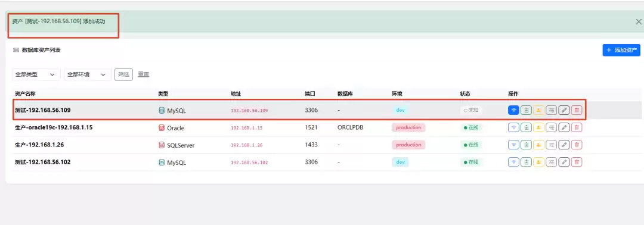The height and width of the screenshot is (225, 644).
Task: Click the production tag in SQLServer row
Action: (x=408, y=145)
